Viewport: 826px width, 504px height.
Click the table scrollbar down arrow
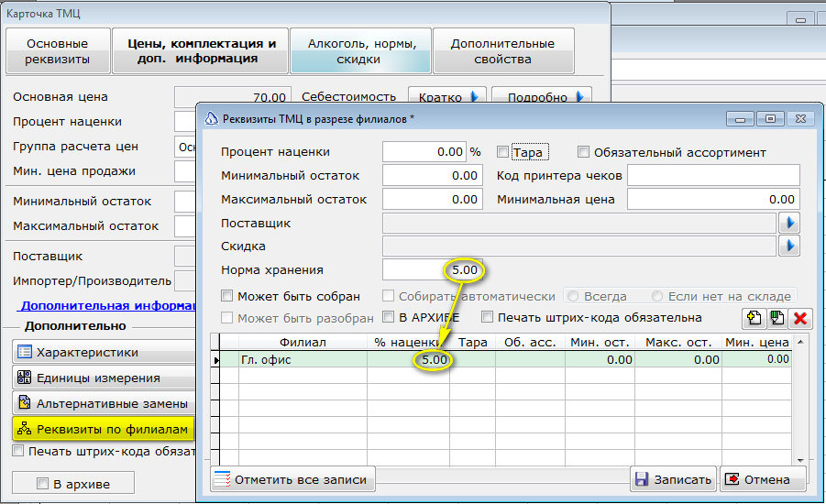coord(800,460)
